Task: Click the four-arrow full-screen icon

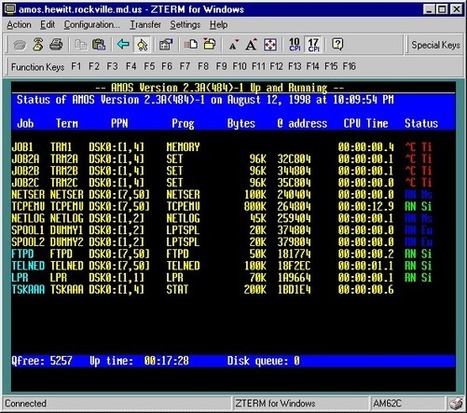Action: coord(270,44)
